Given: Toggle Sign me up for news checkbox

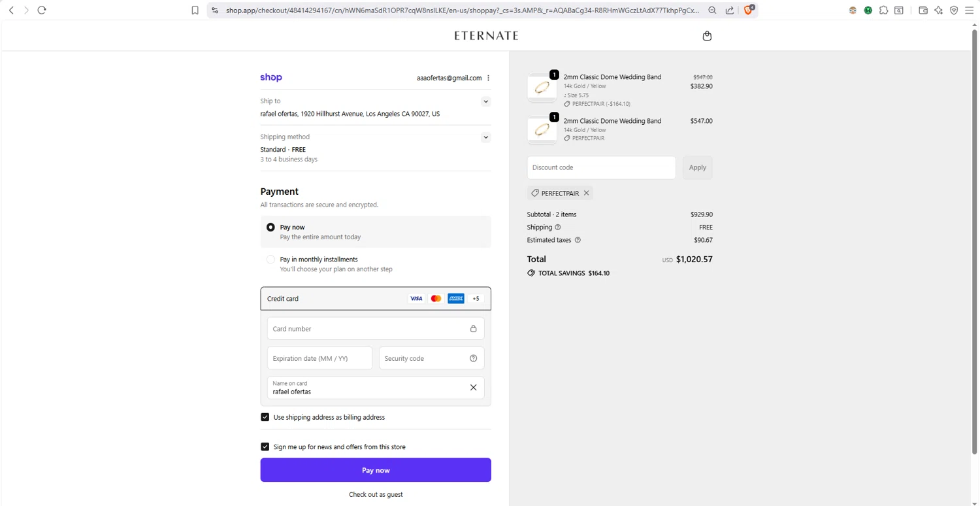Looking at the screenshot, I should pyautogui.click(x=265, y=447).
